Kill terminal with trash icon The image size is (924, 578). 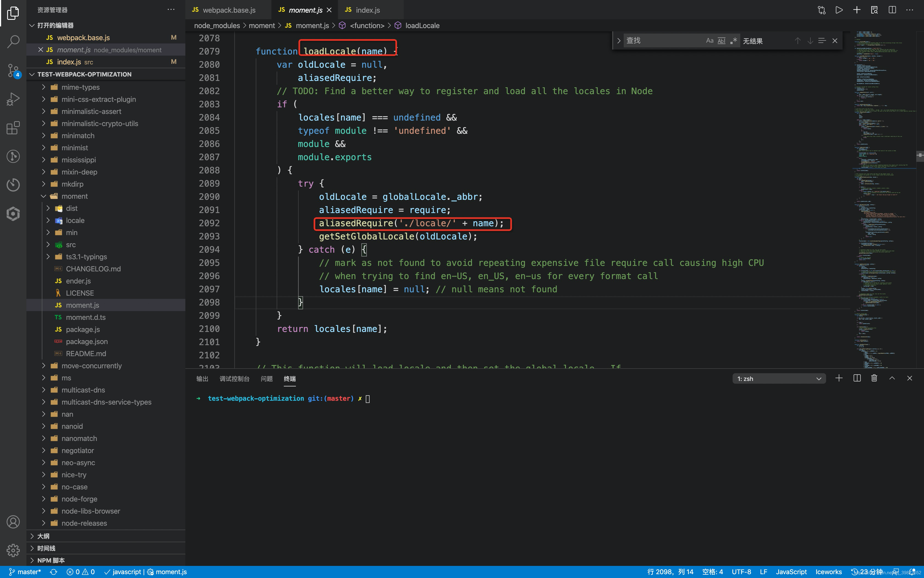[874, 378]
